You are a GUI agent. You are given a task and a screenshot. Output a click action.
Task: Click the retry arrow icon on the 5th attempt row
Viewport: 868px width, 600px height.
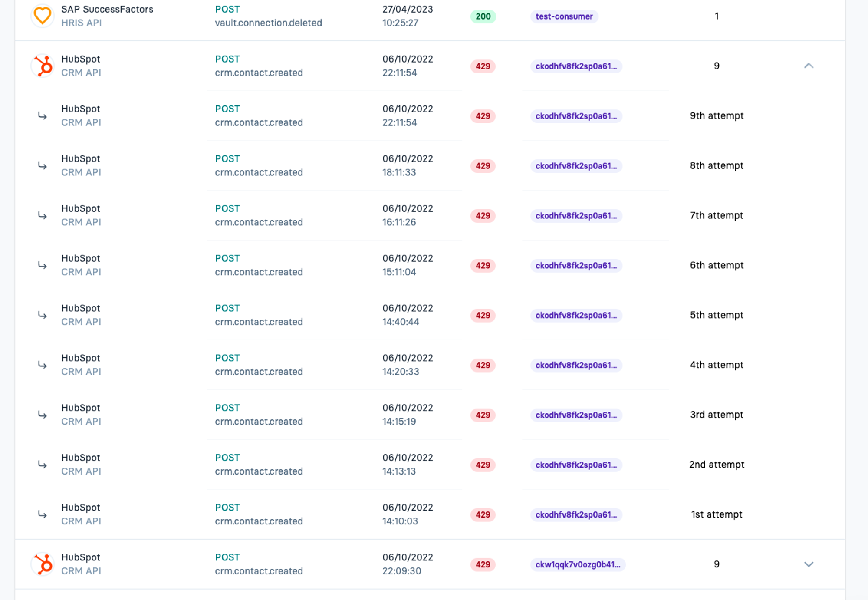pyautogui.click(x=42, y=315)
